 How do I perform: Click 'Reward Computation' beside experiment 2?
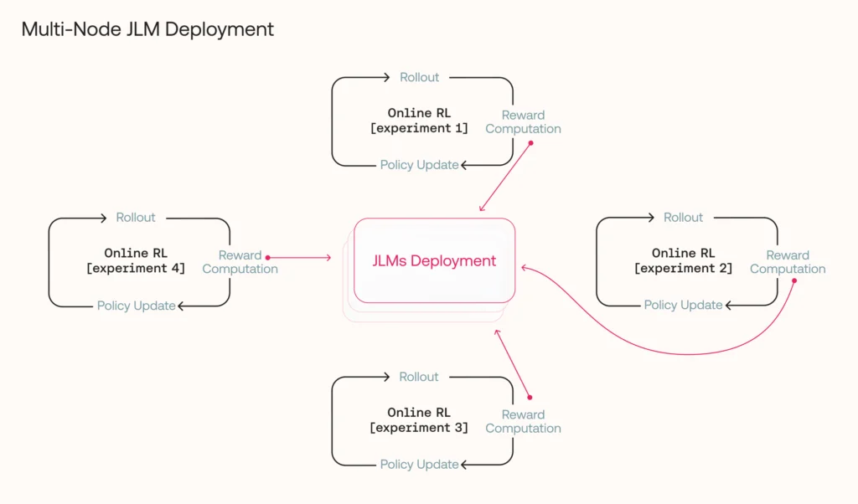point(788,262)
